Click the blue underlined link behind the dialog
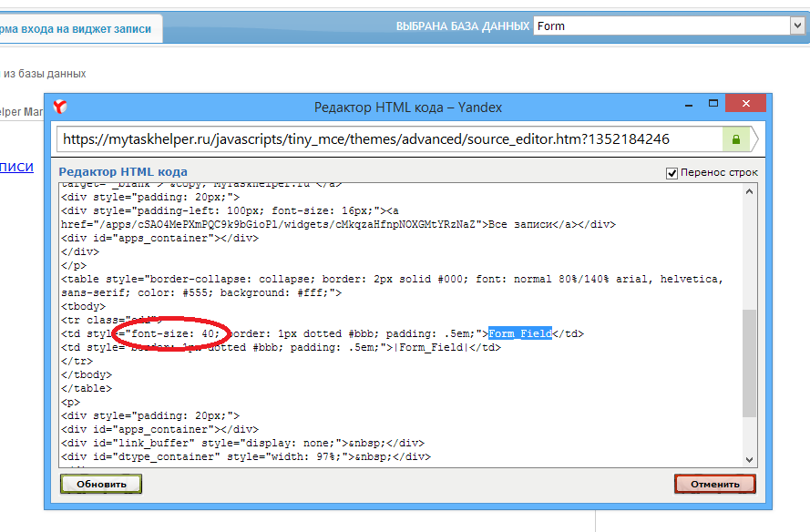The height and width of the screenshot is (532, 810). [16, 167]
